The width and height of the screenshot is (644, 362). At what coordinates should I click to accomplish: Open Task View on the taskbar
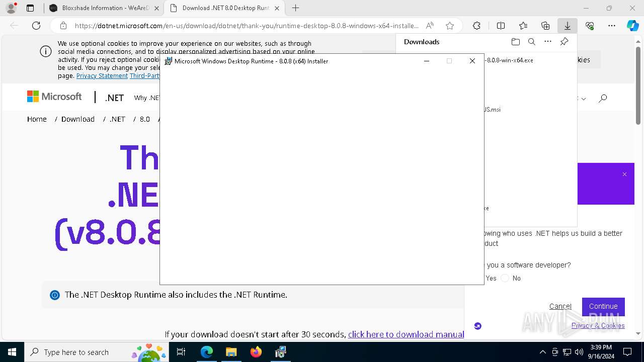click(182, 352)
